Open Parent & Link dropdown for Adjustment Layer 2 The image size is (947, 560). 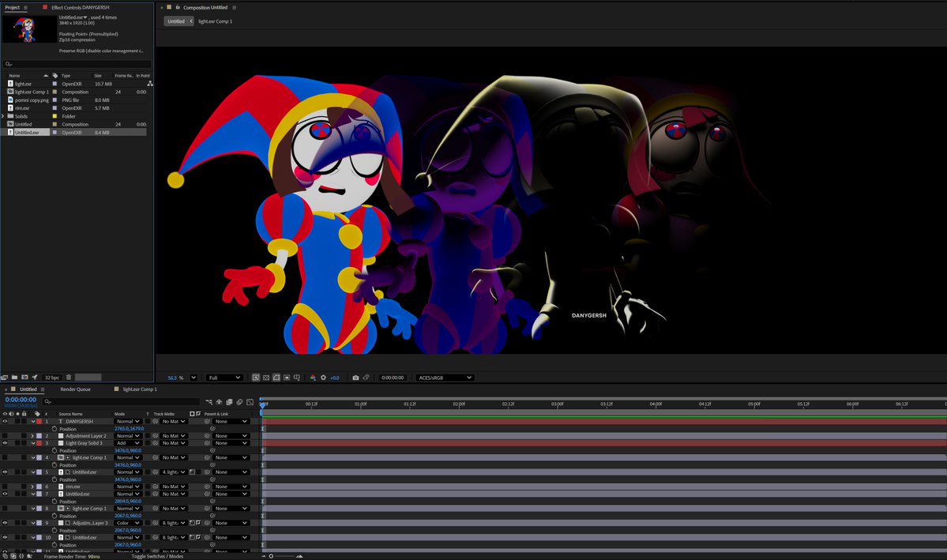231,436
